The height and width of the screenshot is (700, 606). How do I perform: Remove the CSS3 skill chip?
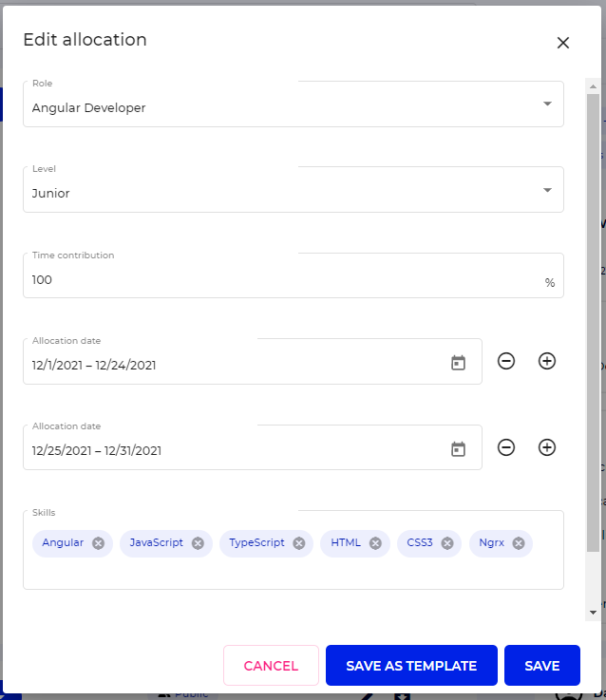pos(447,543)
